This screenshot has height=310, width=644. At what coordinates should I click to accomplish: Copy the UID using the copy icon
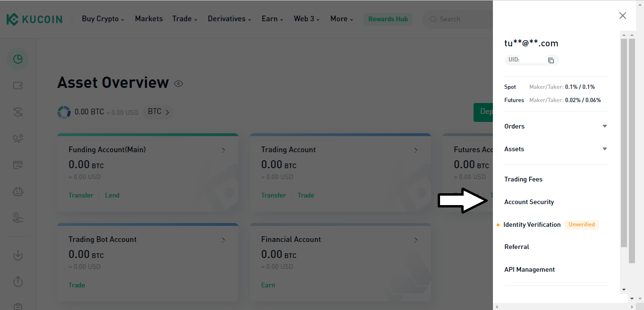point(551,60)
